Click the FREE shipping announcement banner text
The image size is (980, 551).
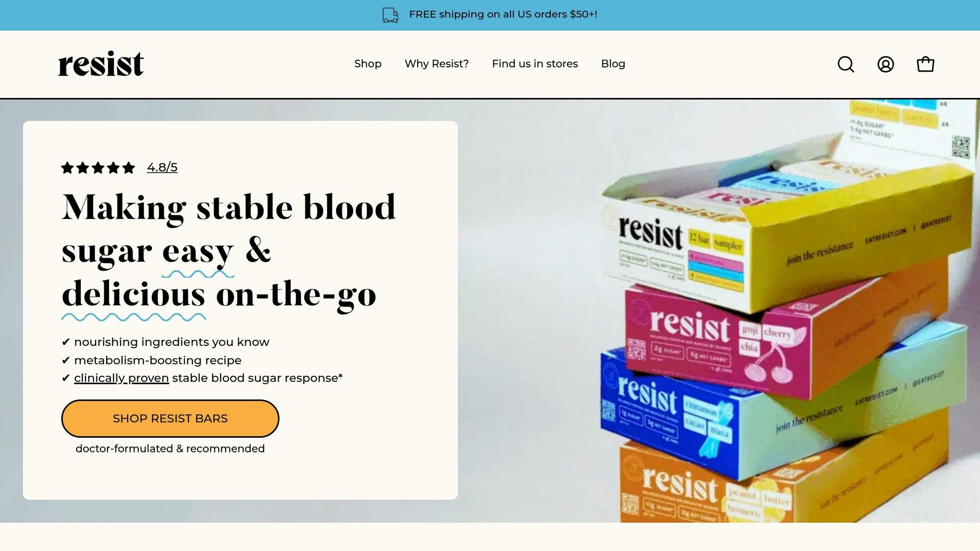coord(503,14)
